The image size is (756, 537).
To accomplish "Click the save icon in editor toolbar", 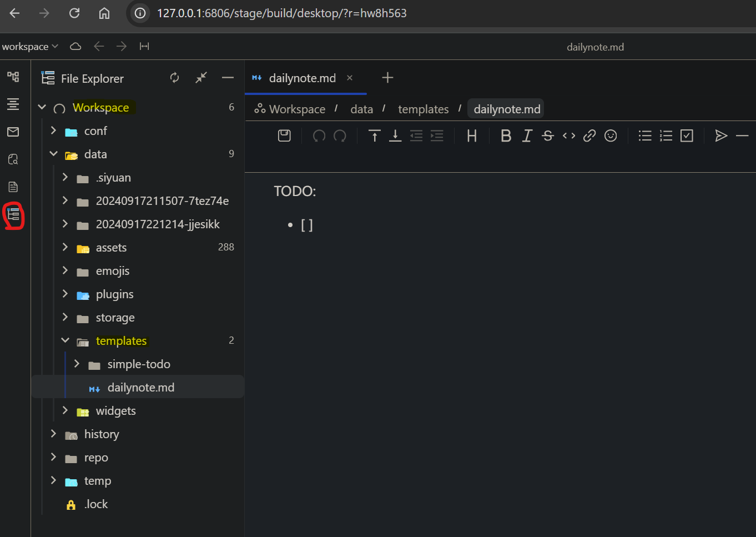I will 284,135.
